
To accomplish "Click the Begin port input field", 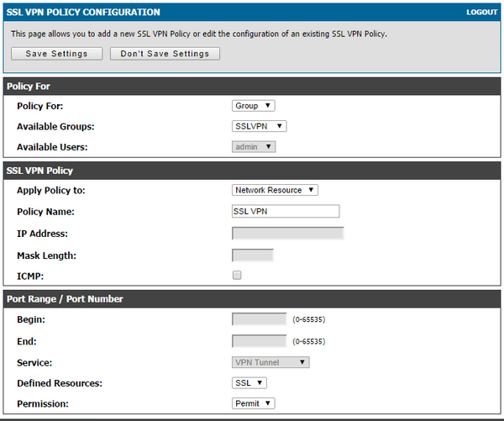I will [x=259, y=319].
